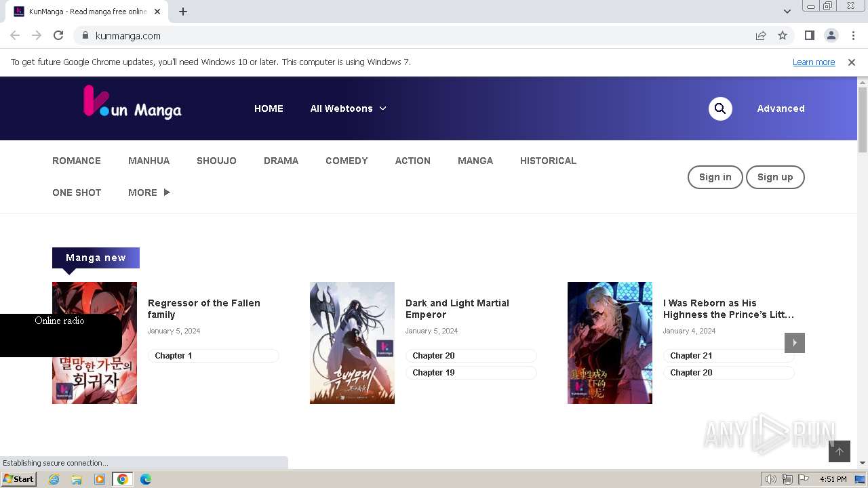
Task: Click the network tray icon
Action: (787, 479)
